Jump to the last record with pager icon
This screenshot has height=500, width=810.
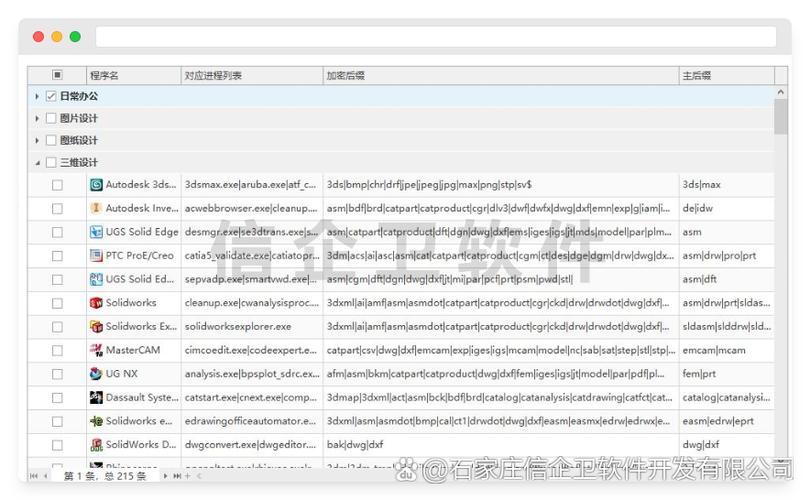[177, 476]
